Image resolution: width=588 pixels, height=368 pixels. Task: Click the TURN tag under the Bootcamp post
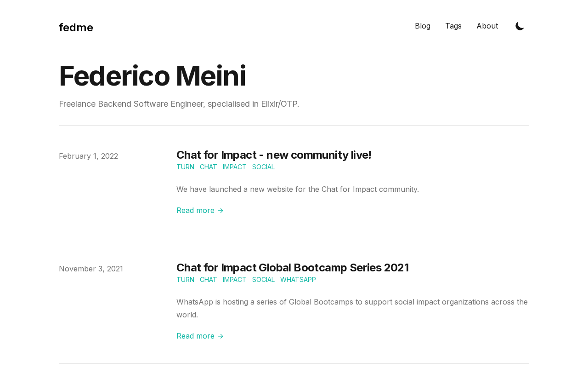185,280
